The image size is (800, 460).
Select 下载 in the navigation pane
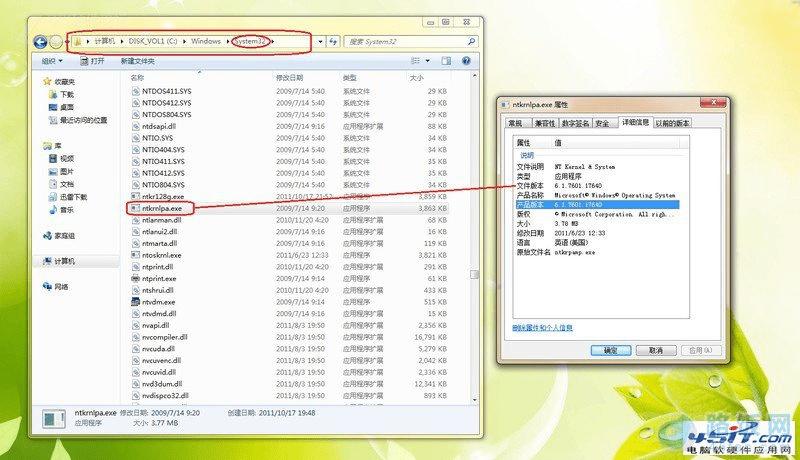61,94
